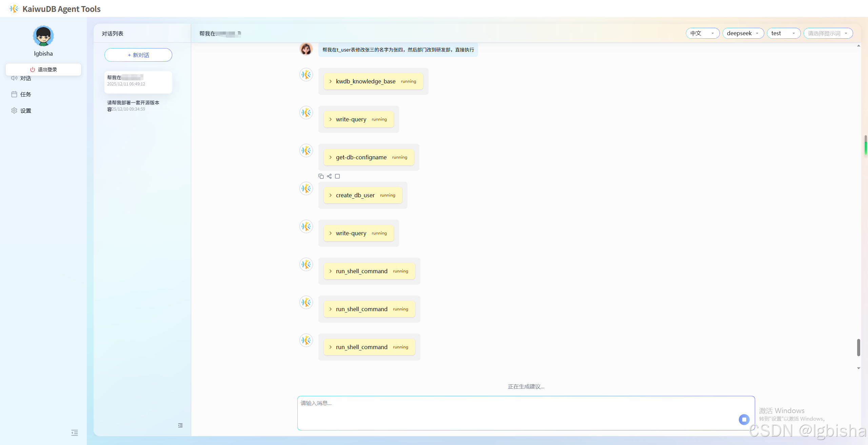
Task: Open the 任务 tasks menu item
Action: pos(25,94)
